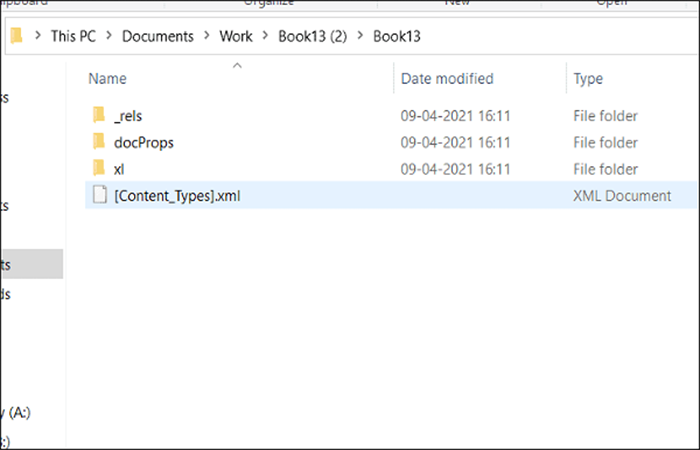Select the docProps folder icon
The image size is (700, 450).
point(99,142)
